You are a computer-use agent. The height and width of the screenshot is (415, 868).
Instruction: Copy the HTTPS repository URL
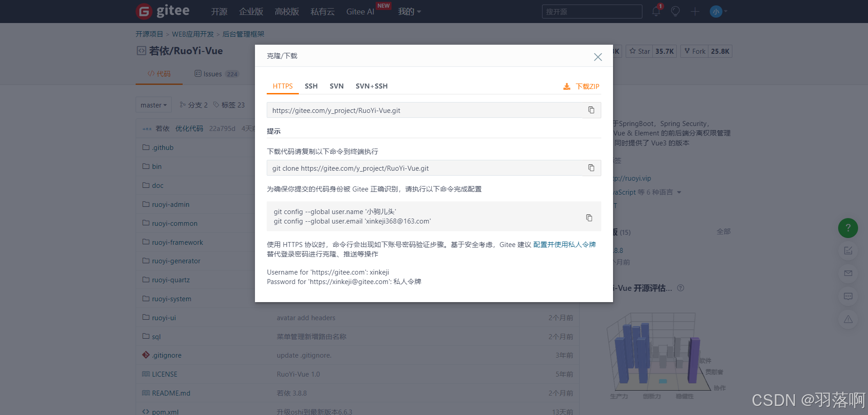pyautogui.click(x=591, y=110)
